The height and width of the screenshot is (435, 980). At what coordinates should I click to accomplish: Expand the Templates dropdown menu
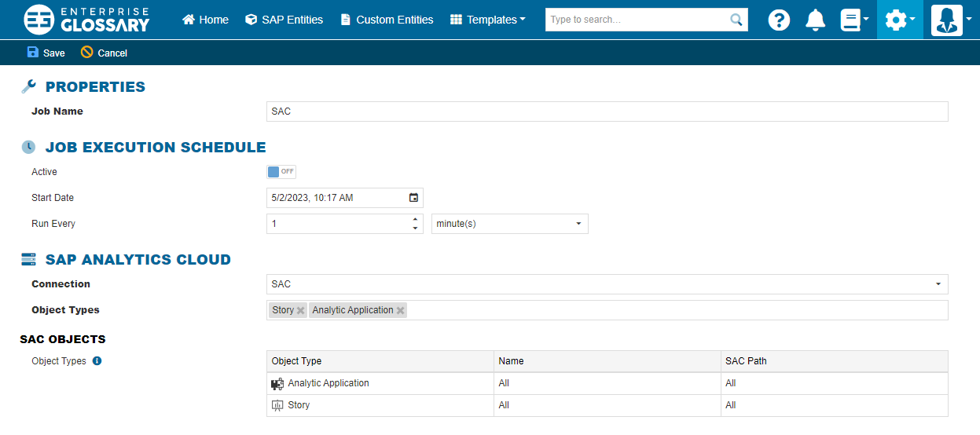[488, 20]
